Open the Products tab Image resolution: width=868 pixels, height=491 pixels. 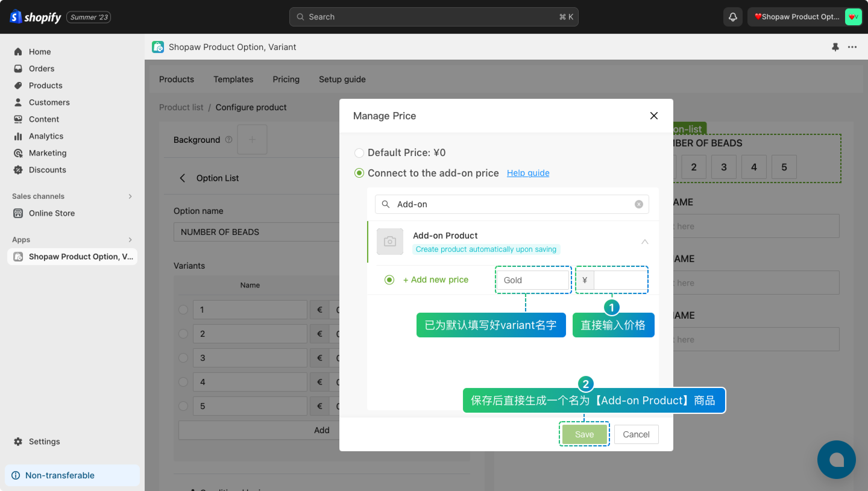176,79
